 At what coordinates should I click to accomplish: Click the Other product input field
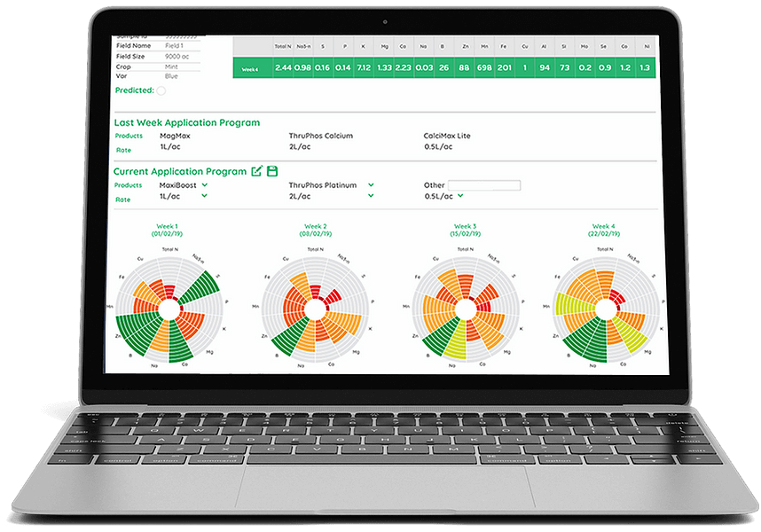pyautogui.click(x=487, y=184)
